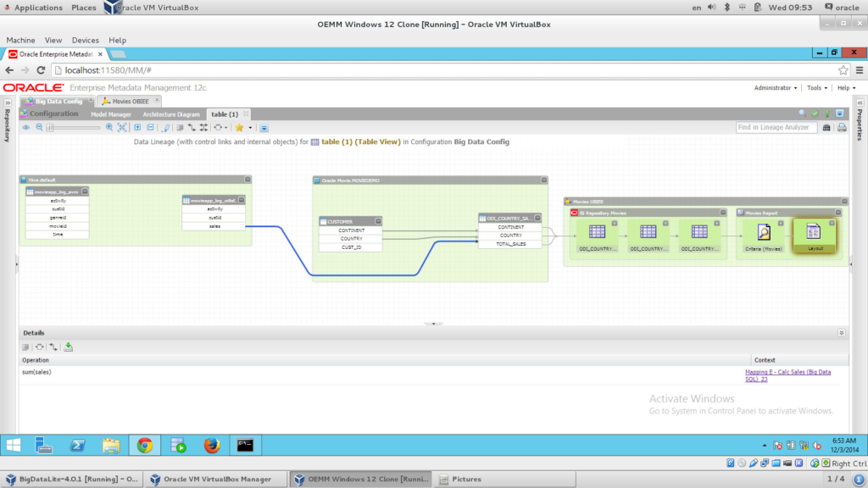Image resolution: width=868 pixels, height=488 pixels.
Task: Collapse the Details panel with chevron
Action: [842, 333]
